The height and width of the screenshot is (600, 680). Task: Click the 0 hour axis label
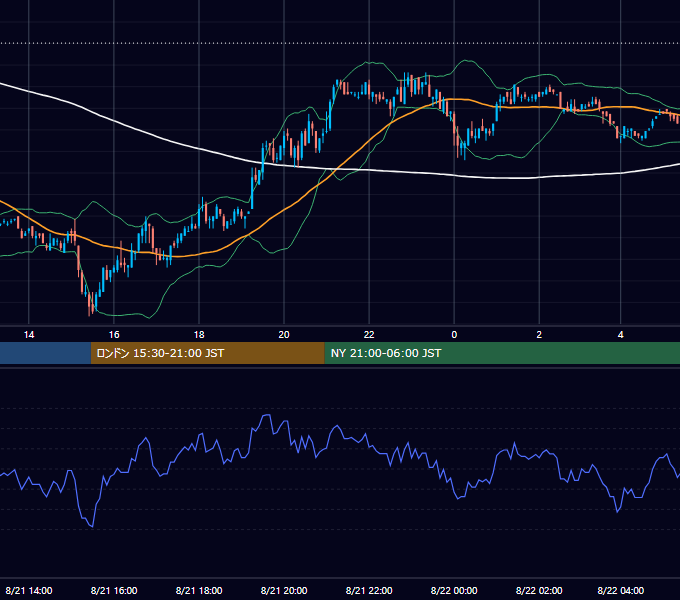pyautogui.click(x=454, y=335)
